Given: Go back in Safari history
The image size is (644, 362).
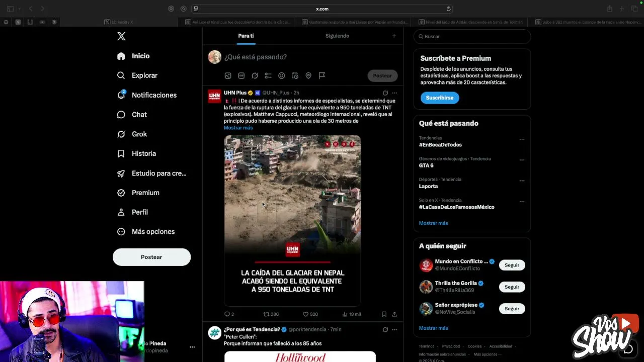Looking at the screenshot, I should (x=31, y=9).
